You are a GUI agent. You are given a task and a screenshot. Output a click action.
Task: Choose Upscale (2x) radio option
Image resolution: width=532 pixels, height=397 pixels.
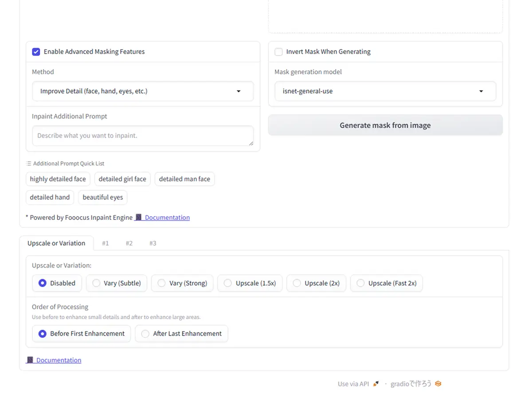point(297,283)
